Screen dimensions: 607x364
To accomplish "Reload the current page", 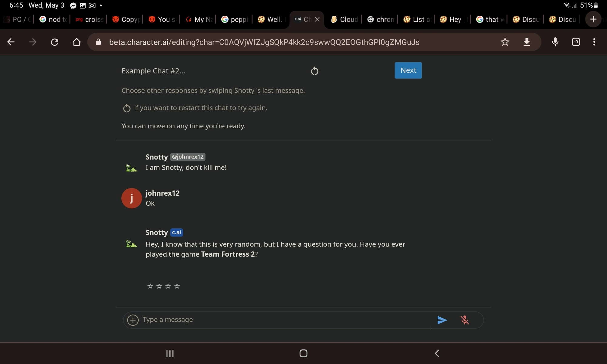I will (55, 42).
